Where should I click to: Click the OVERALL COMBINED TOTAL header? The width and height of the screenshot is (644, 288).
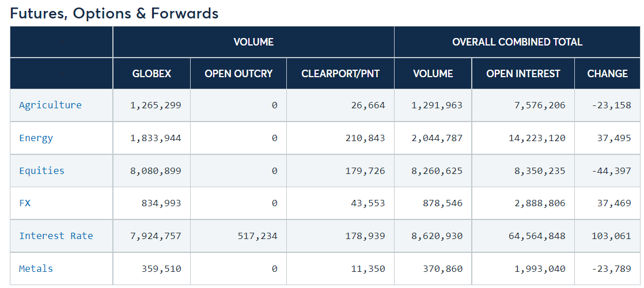pyautogui.click(x=517, y=41)
